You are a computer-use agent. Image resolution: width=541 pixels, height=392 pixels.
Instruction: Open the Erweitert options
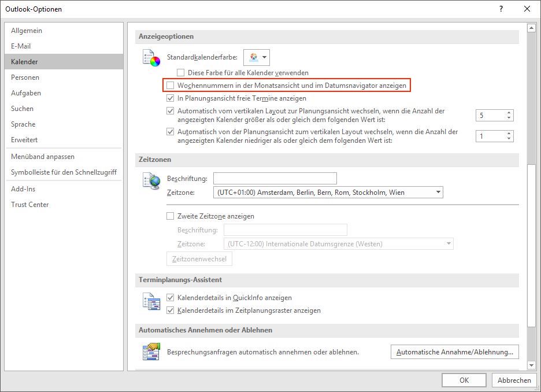click(64, 140)
